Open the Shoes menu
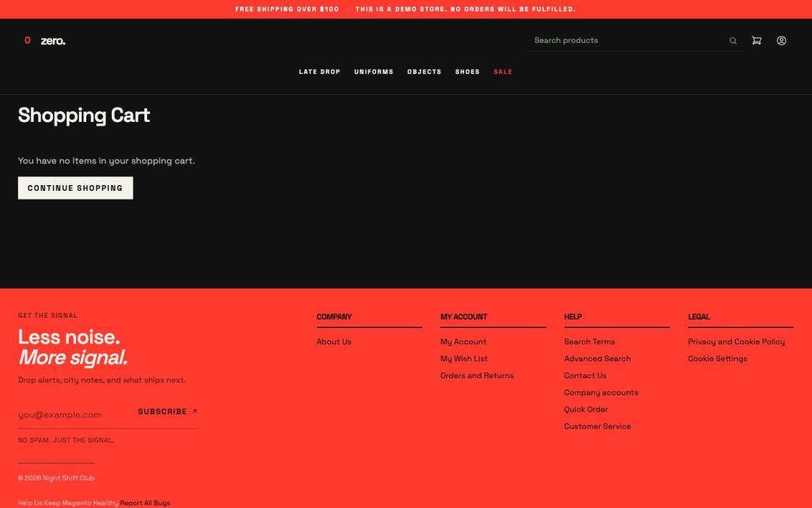The height and width of the screenshot is (508, 812). pos(468,72)
